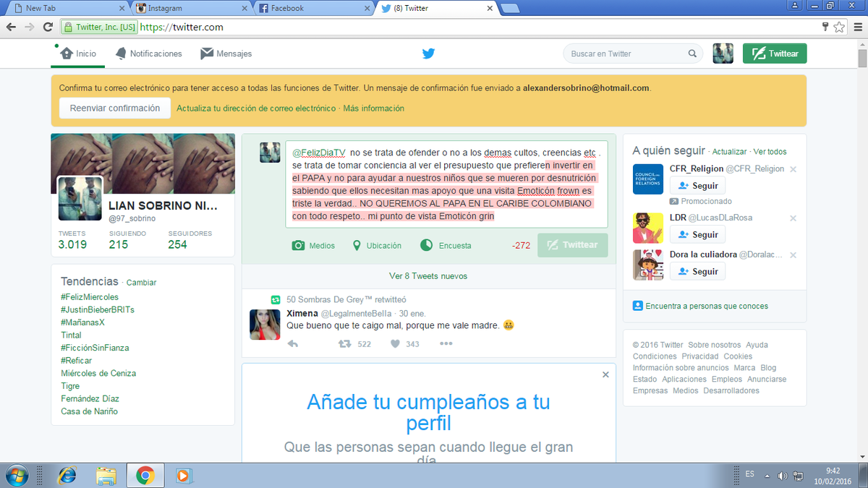
Task: Open Tintal trend
Action: pyautogui.click(x=71, y=335)
